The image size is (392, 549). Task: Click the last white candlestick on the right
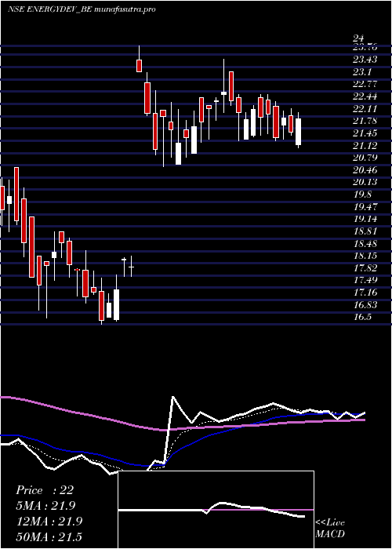[298, 131]
